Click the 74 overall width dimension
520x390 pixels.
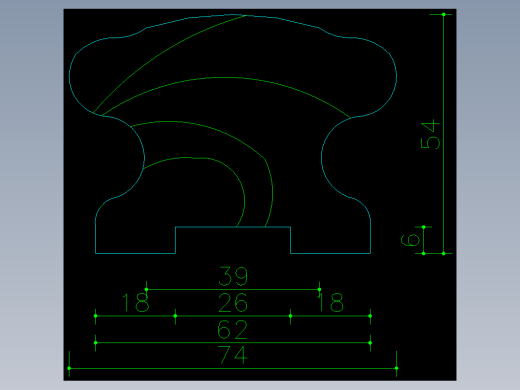pos(233,355)
